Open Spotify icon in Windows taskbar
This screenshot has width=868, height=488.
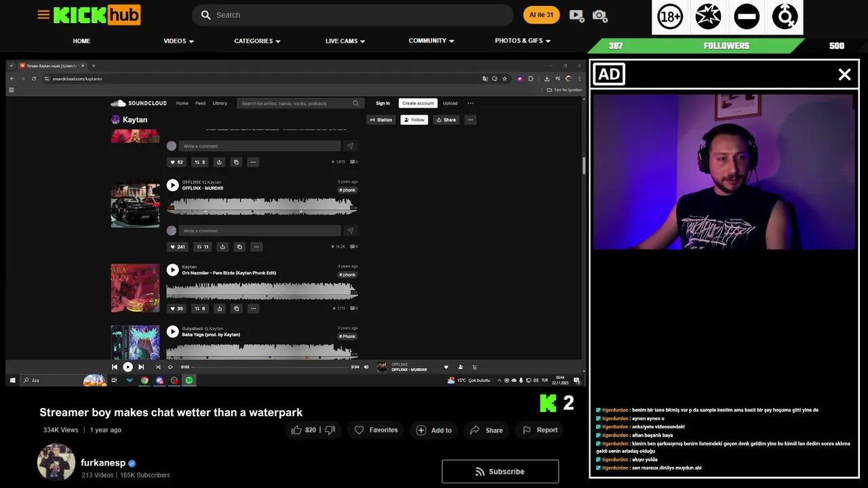point(189,380)
